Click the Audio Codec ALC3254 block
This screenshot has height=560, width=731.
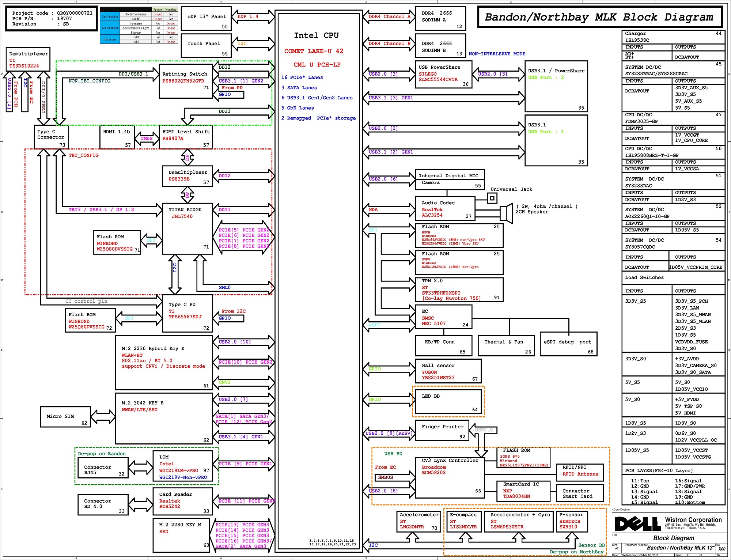coord(445,209)
